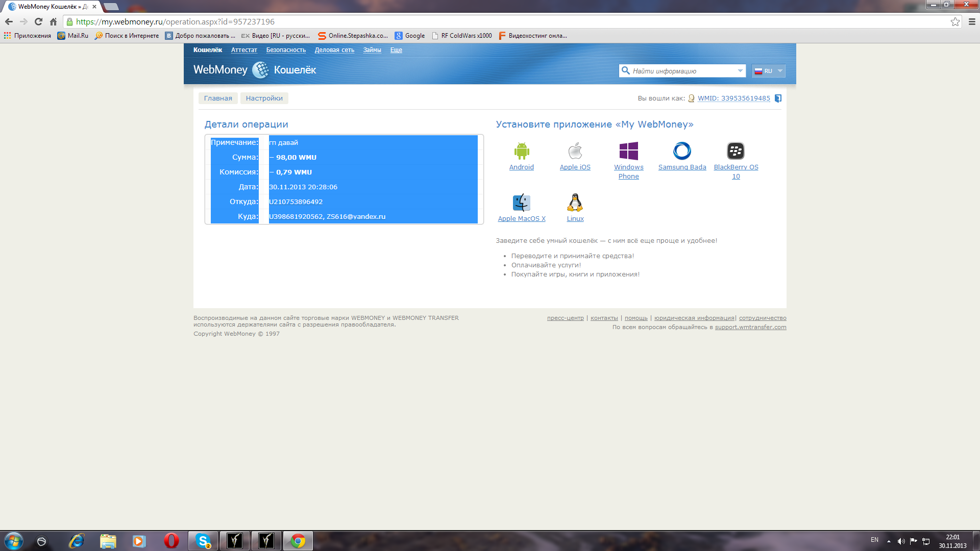Reload the page with refresh icon
The height and width of the screenshot is (551, 980).
(38, 21)
